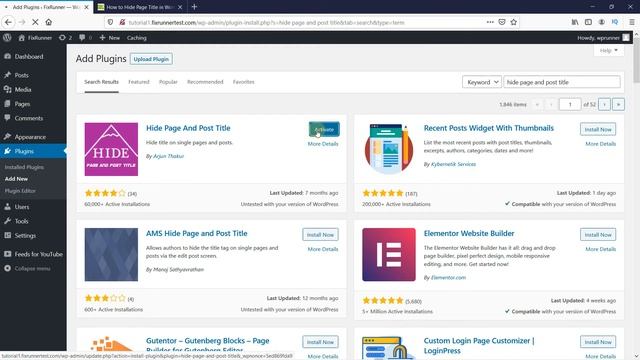The image size is (640, 360).
Task: Open More Details for Recent Posts Widget
Action: [x=600, y=144]
